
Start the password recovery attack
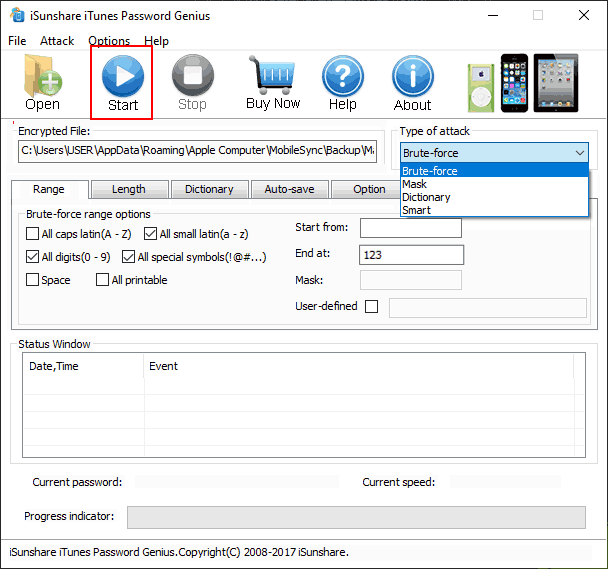[x=123, y=83]
